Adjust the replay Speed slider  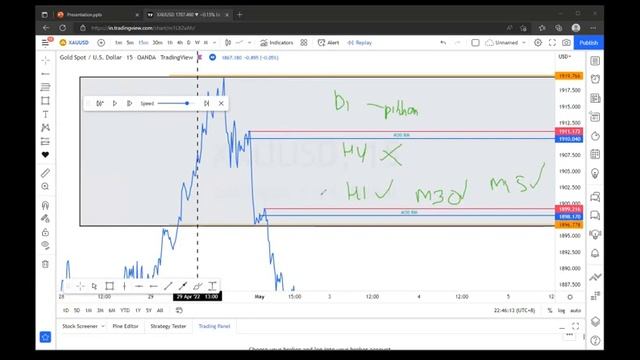point(175,103)
